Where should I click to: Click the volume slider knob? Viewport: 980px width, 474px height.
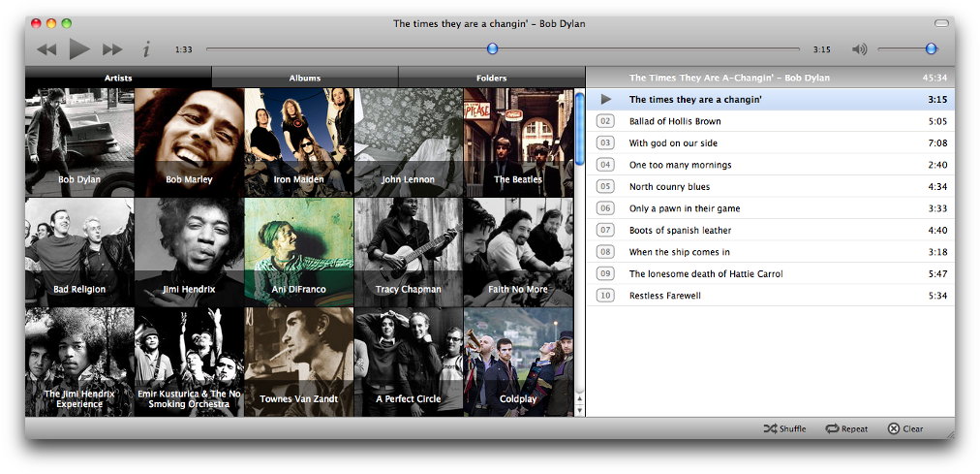tap(931, 48)
